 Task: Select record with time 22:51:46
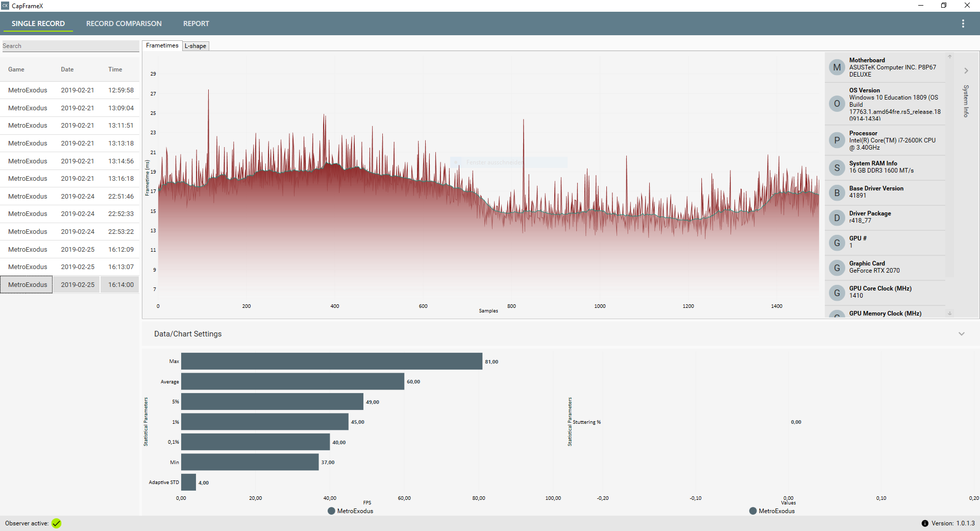(x=70, y=197)
